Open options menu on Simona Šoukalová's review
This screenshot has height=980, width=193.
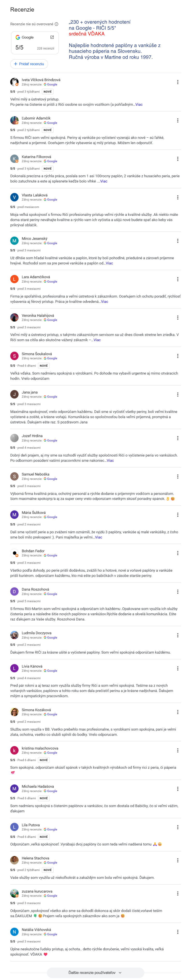(x=177, y=356)
